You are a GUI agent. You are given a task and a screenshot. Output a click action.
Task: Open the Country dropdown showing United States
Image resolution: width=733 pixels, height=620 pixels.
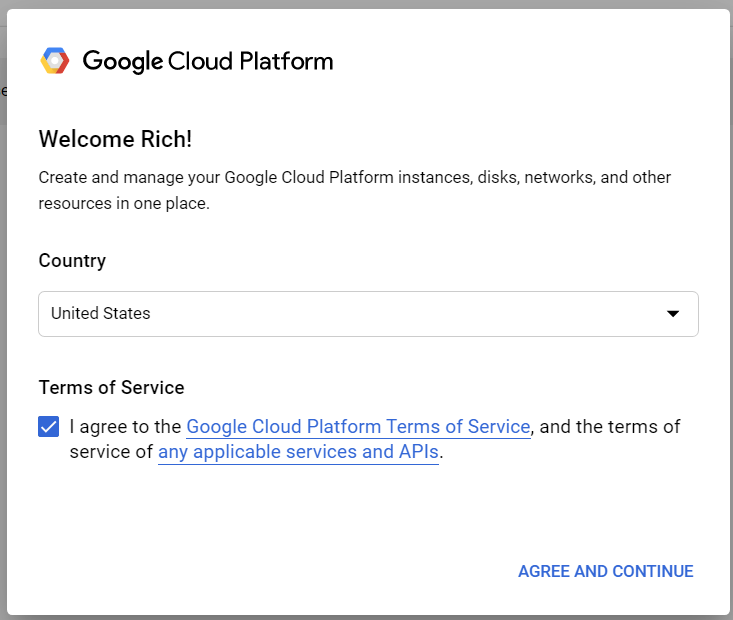point(368,314)
